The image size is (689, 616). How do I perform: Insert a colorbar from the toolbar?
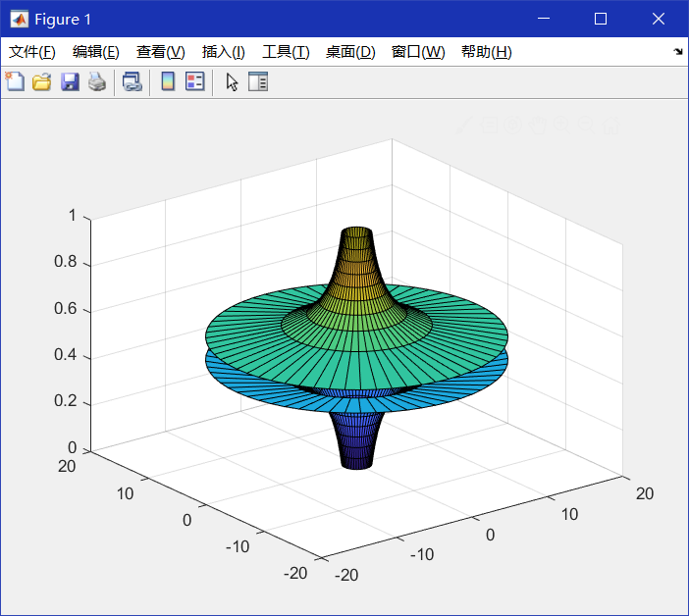(168, 81)
